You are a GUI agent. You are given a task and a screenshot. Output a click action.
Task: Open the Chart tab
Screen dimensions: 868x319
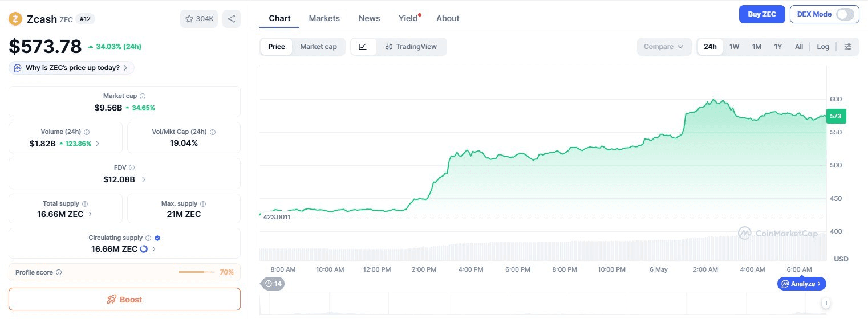279,18
